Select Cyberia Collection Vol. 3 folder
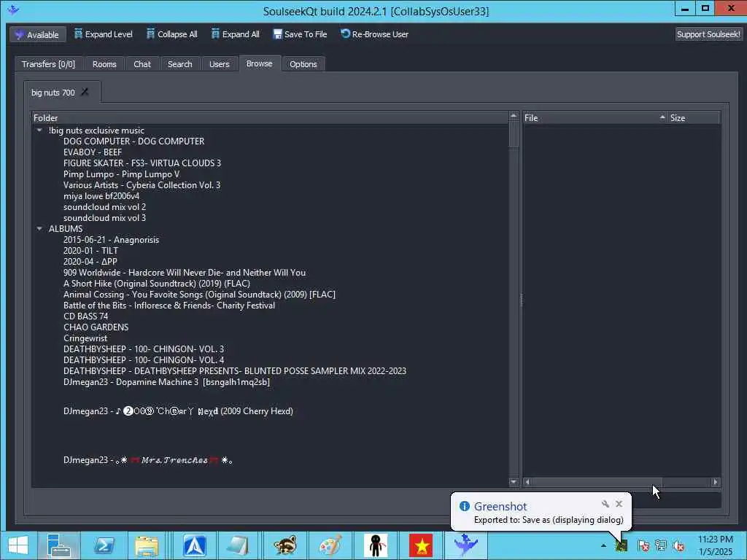This screenshot has height=560, width=747. [x=142, y=185]
